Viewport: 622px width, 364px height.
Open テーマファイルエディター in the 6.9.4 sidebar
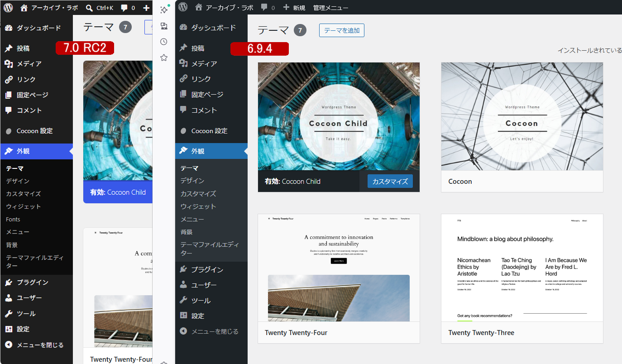click(x=210, y=249)
